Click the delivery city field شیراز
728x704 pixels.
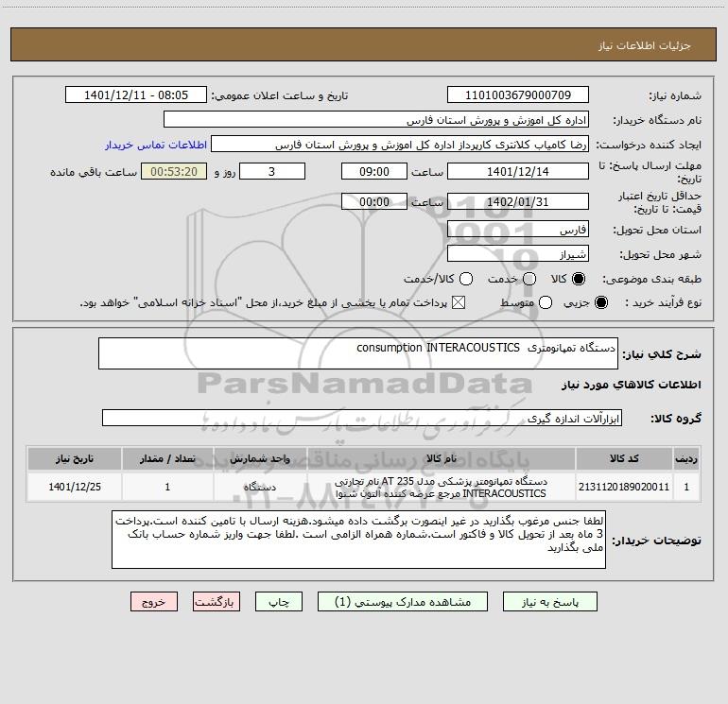click(x=518, y=254)
